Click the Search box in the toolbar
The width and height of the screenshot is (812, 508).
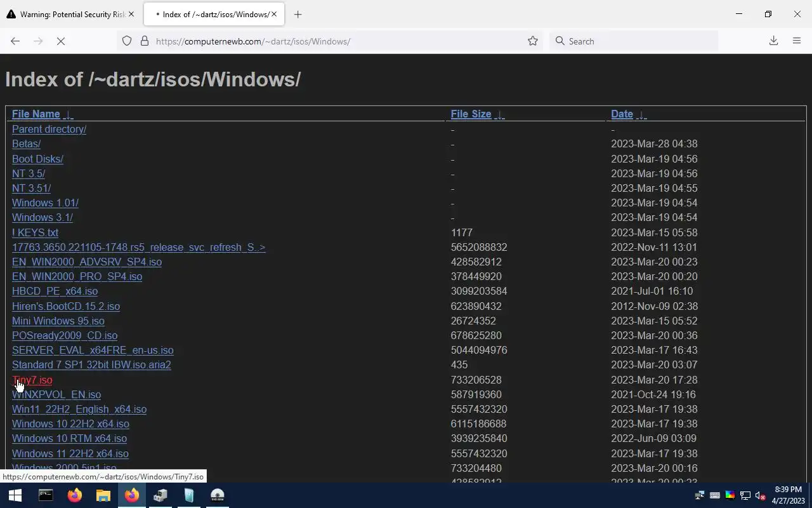coord(633,41)
